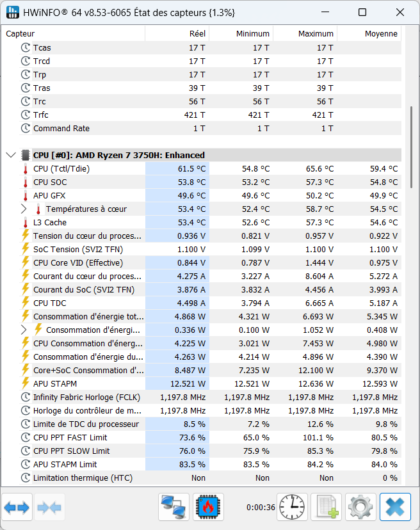Maximize the HWiNFO sensor window
This screenshot has height=530, width=420.
pyautogui.click(x=362, y=13)
